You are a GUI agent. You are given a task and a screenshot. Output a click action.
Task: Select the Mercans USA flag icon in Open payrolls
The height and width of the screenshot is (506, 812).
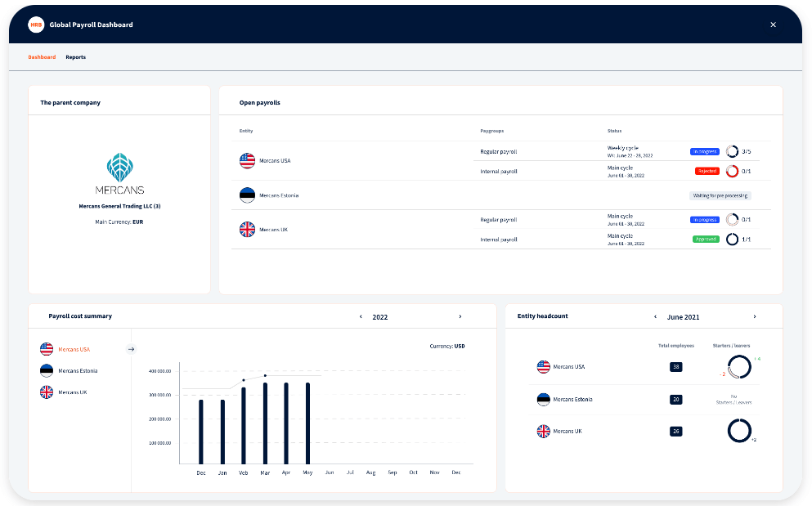click(x=247, y=160)
